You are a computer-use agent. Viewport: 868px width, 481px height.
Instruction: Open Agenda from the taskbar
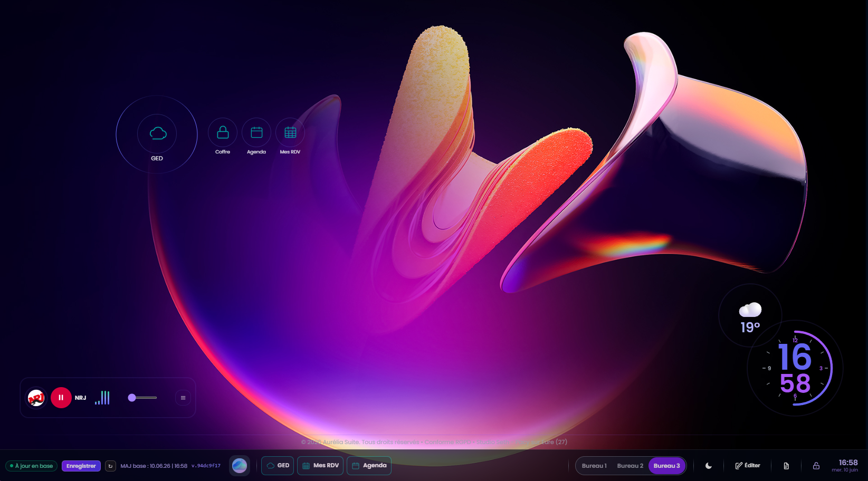click(369, 466)
